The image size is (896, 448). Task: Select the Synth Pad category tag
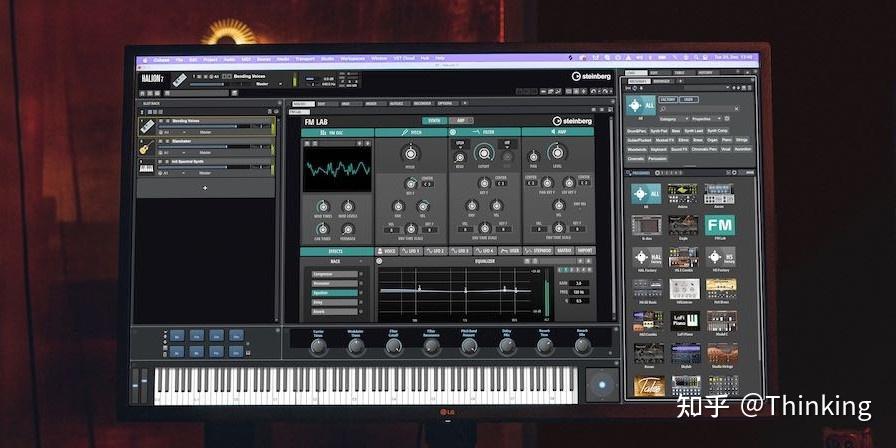coord(659,131)
